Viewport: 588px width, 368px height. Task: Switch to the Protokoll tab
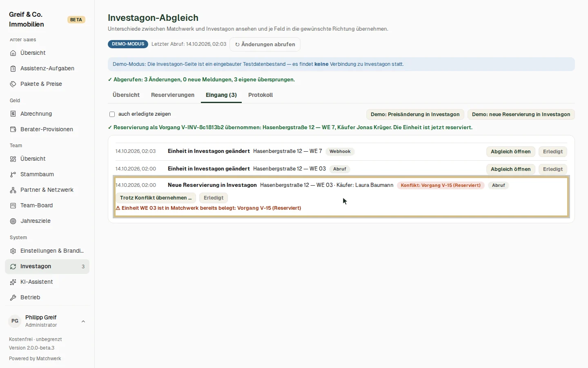tap(261, 95)
